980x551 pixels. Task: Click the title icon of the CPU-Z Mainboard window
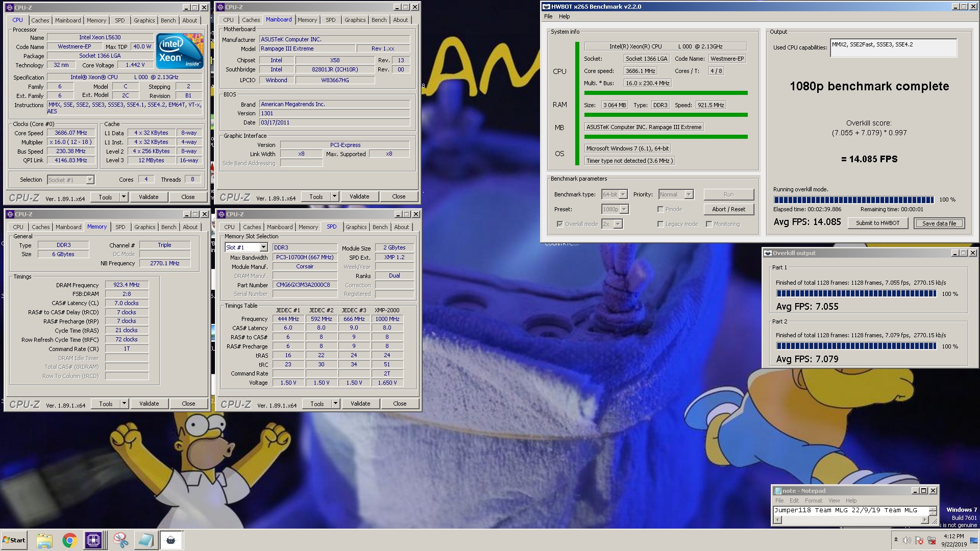coord(220,7)
